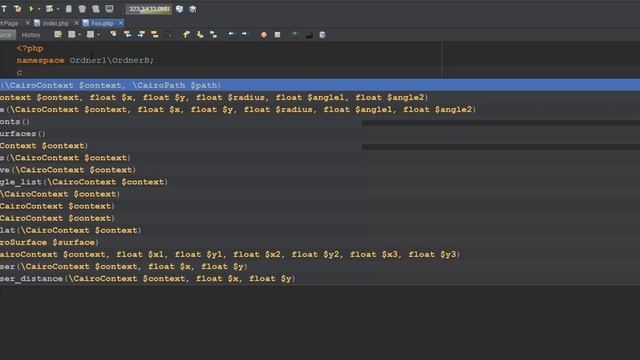The height and width of the screenshot is (360, 640).
Task: Click the blue icon right of memory indicator
Action: 179,9
